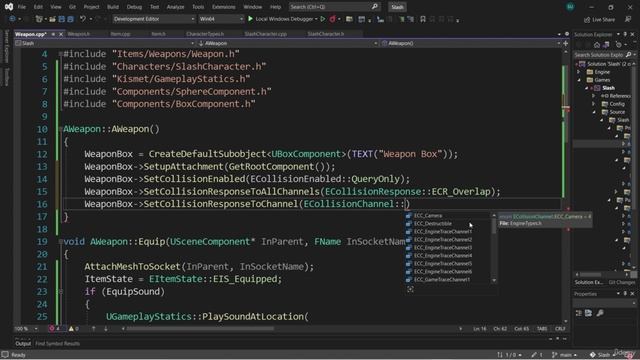The height and width of the screenshot is (360, 640).
Task: Click the Save file toolbar icon
Action: tap(62, 19)
